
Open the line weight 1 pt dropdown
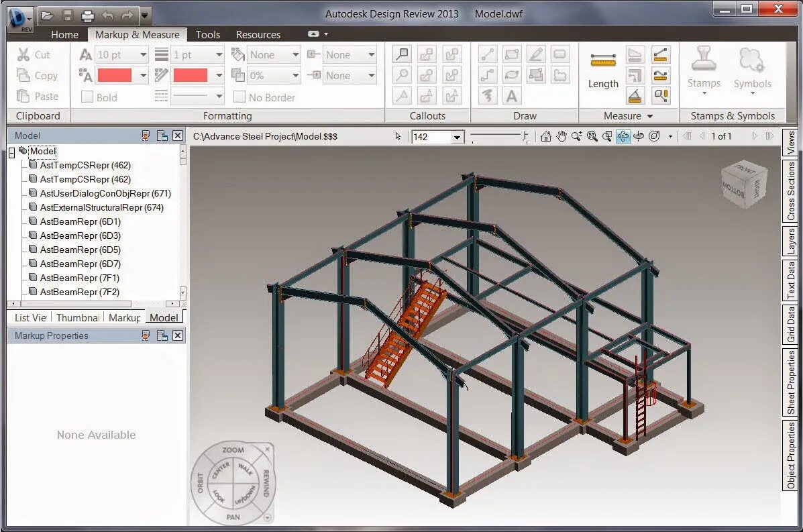point(219,54)
